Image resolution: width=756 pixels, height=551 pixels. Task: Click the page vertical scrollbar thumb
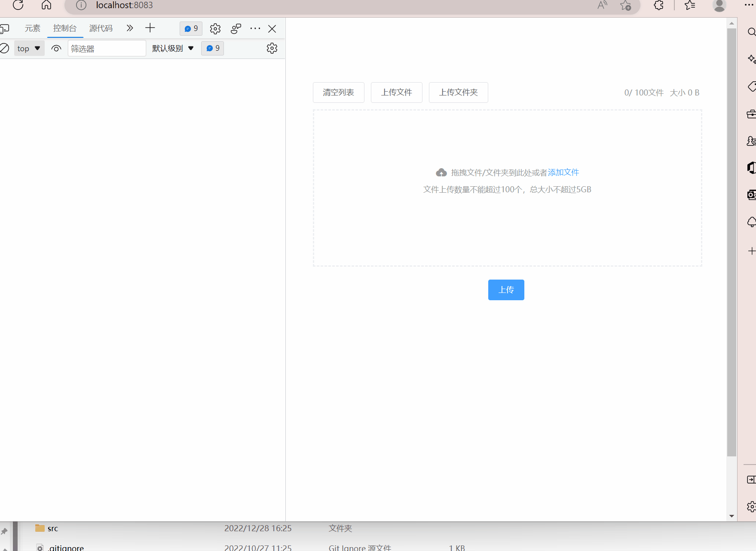[732, 243]
